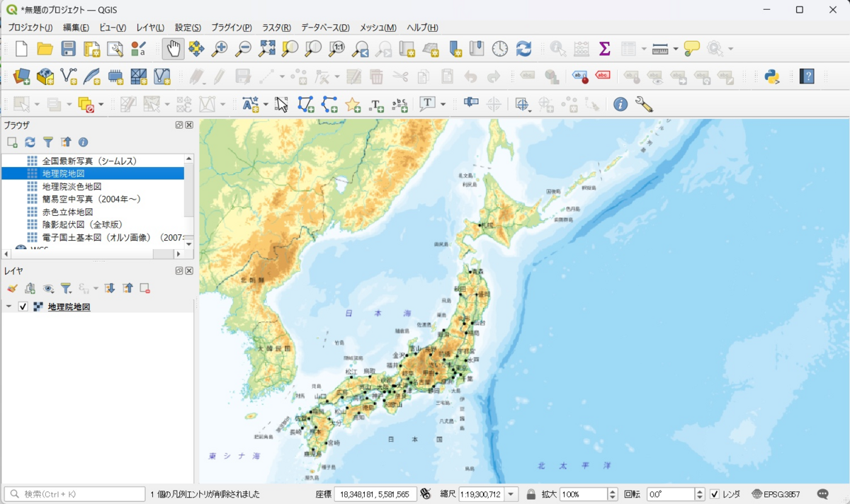Open the messages log icon

(822, 494)
